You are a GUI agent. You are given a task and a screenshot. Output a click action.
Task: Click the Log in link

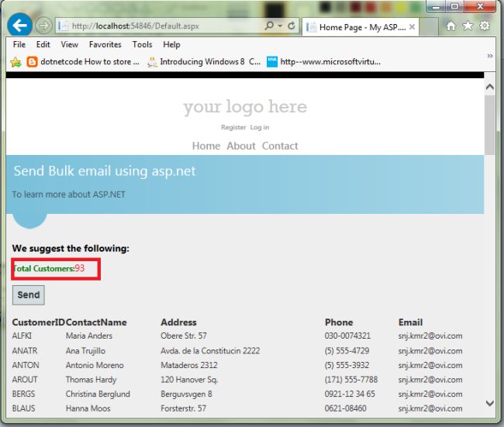click(260, 127)
